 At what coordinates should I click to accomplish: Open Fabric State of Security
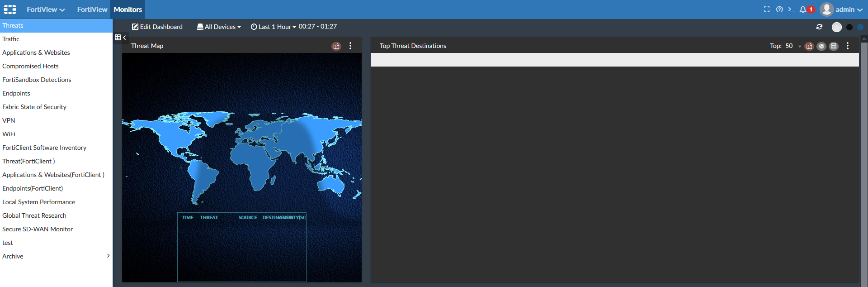click(56, 107)
